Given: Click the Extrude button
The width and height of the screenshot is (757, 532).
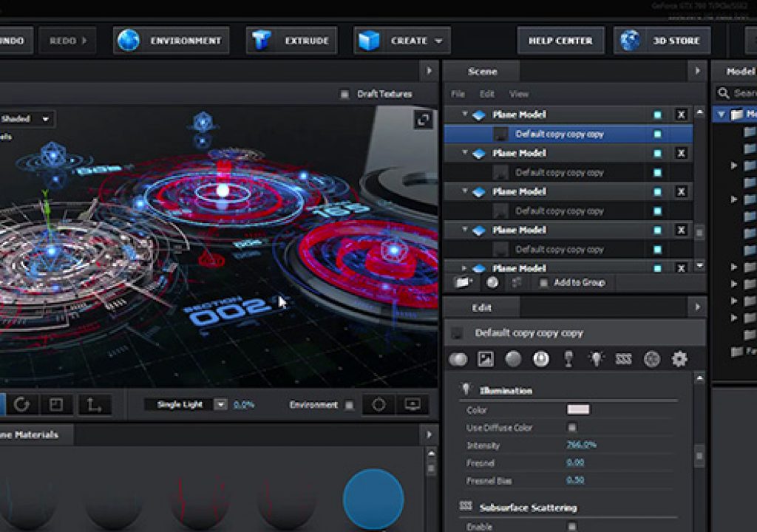Looking at the screenshot, I should [x=291, y=41].
